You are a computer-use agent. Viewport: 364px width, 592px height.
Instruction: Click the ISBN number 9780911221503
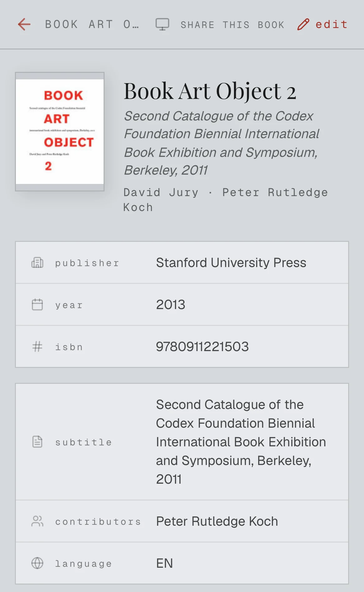coord(202,346)
